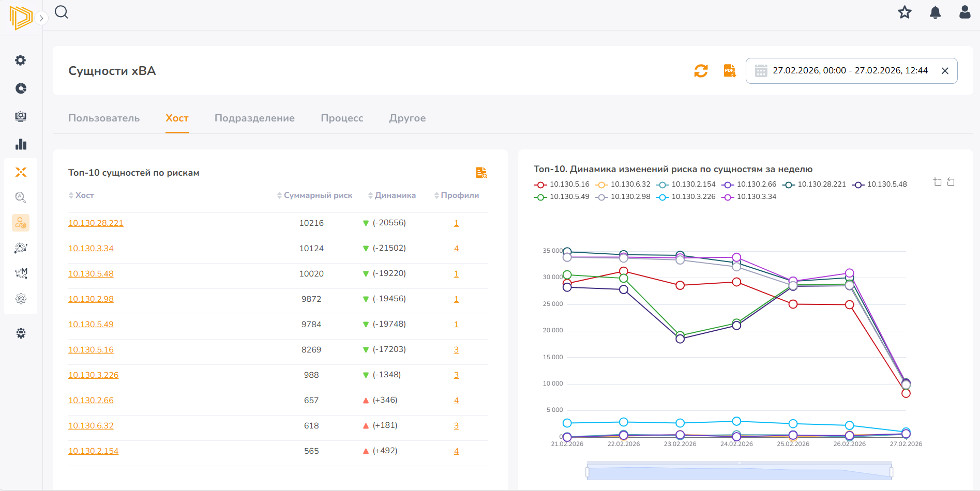This screenshot has height=491, width=980.
Task: Toggle the 10.130.5.16 legend series
Action: point(562,184)
